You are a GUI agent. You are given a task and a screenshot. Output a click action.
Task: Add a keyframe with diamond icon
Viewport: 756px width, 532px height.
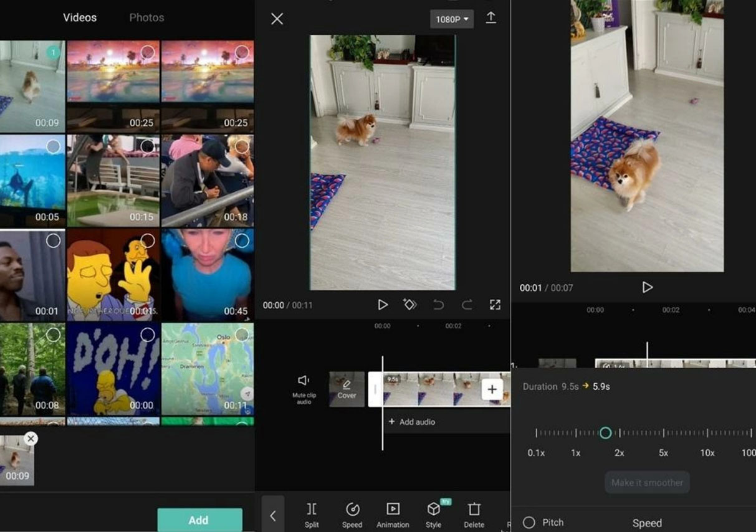[x=409, y=305]
